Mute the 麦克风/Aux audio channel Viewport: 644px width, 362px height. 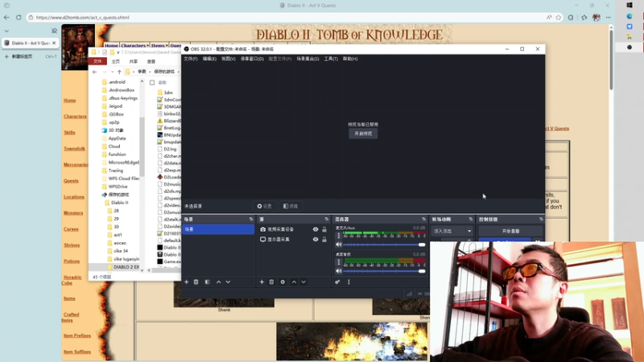339,245
